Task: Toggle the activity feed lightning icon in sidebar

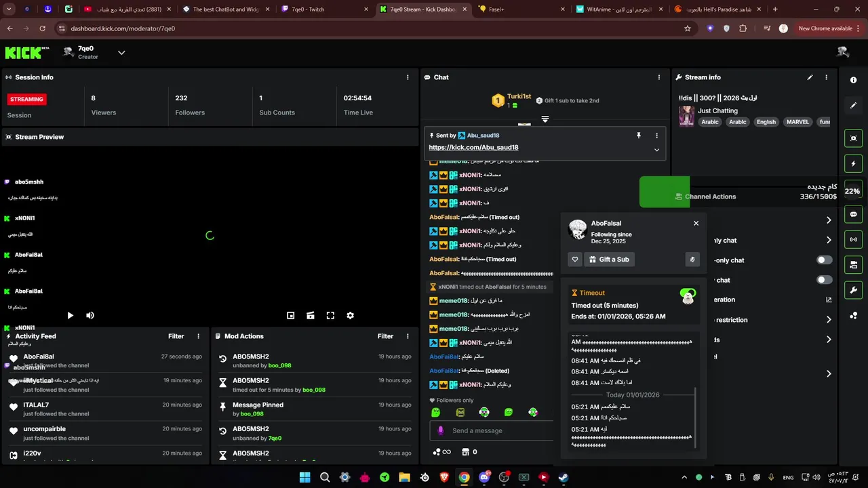Action: pyautogui.click(x=853, y=164)
